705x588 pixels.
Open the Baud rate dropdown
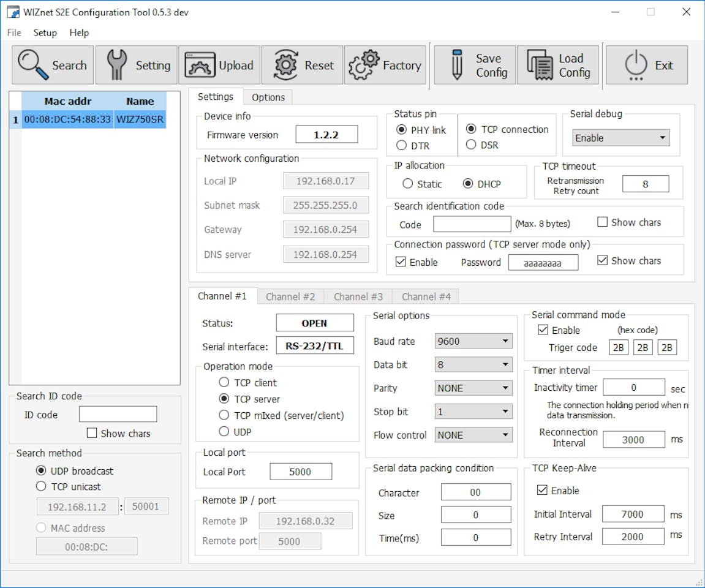pyautogui.click(x=473, y=341)
